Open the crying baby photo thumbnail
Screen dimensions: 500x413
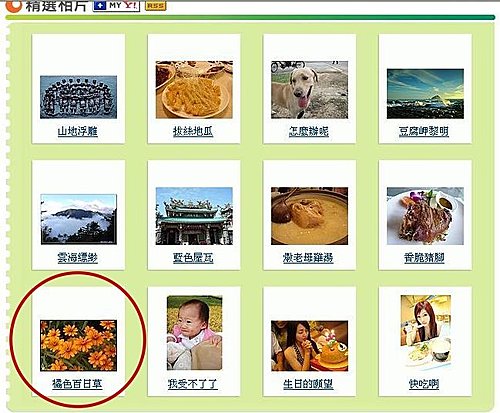click(x=194, y=333)
